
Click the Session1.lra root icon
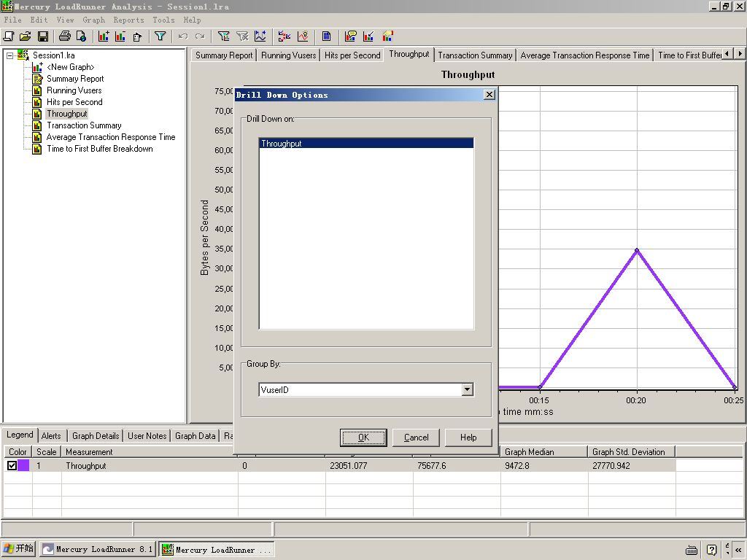click(x=23, y=55)
